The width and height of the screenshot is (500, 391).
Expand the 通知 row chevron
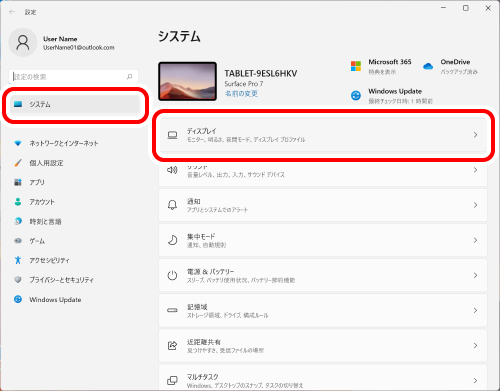click(475, 205)
